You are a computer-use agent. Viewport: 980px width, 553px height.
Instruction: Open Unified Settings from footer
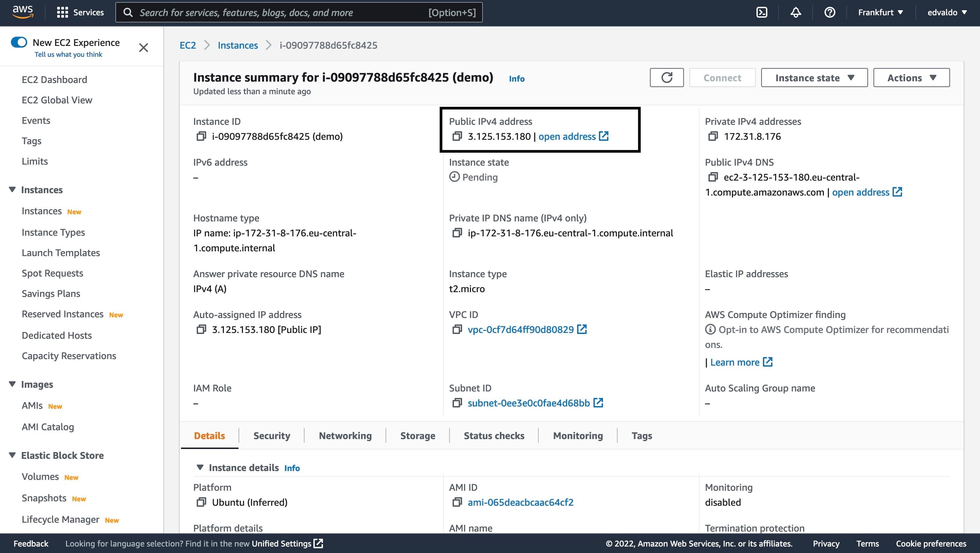[287, 543]
